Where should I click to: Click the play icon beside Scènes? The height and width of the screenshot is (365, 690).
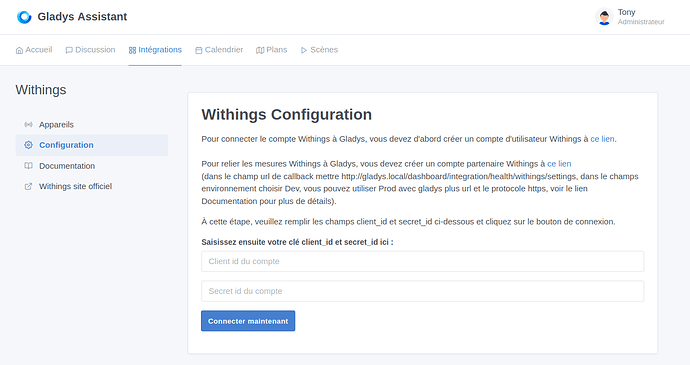pos(304,50)
